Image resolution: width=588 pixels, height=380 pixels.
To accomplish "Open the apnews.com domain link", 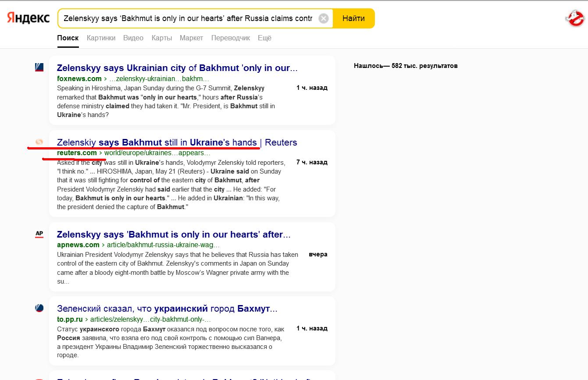I will (78, 245).
